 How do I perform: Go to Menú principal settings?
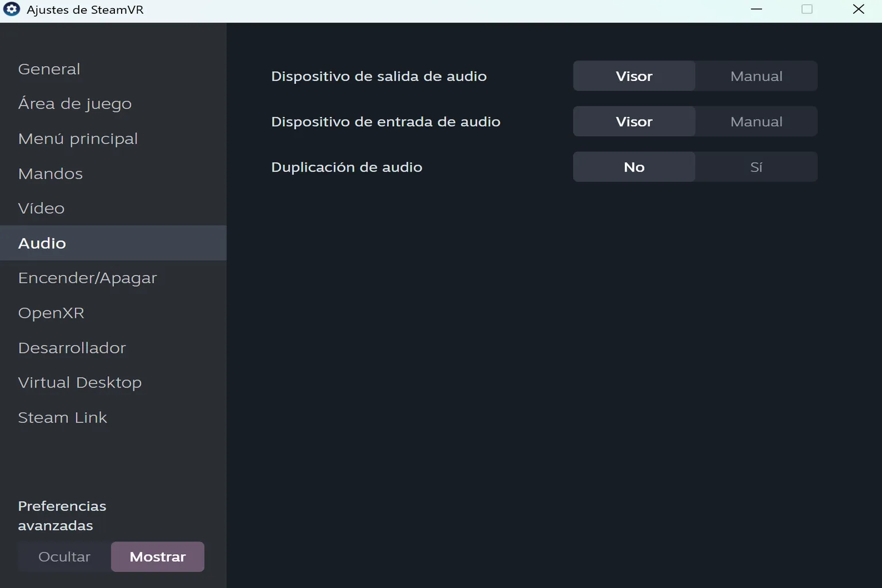point(113,139)
